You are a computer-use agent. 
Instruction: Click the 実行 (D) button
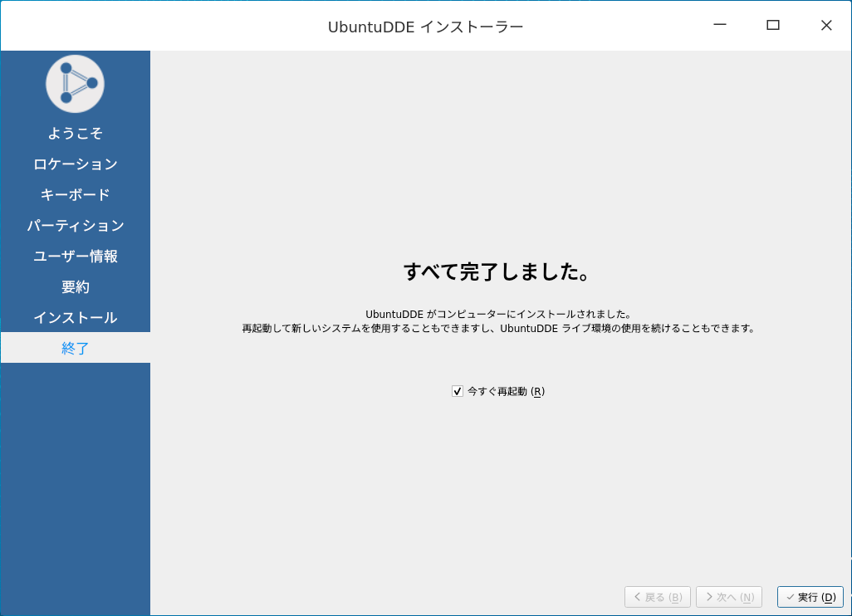[x=810, y=597]
